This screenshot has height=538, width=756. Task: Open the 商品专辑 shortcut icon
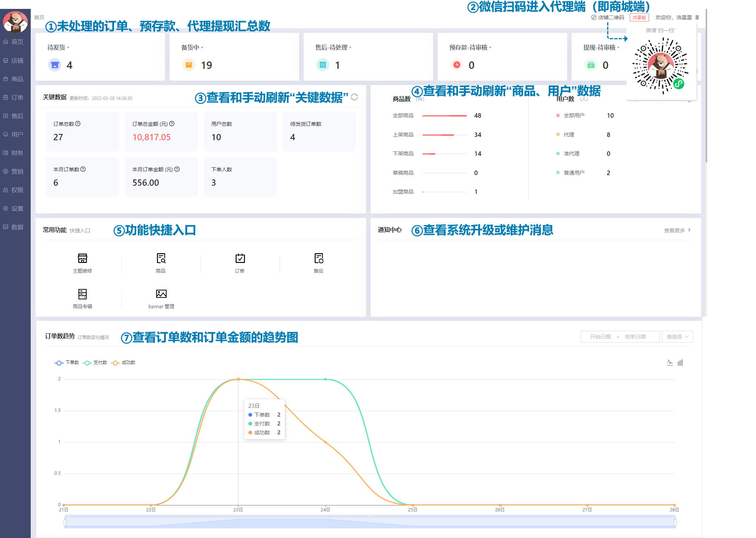click(82, 294)
